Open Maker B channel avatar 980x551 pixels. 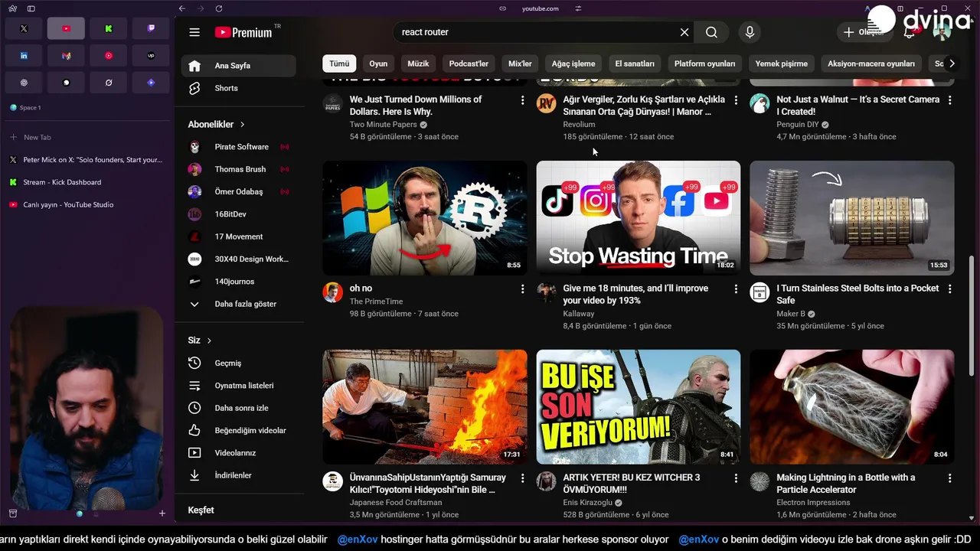coord(759,292)
